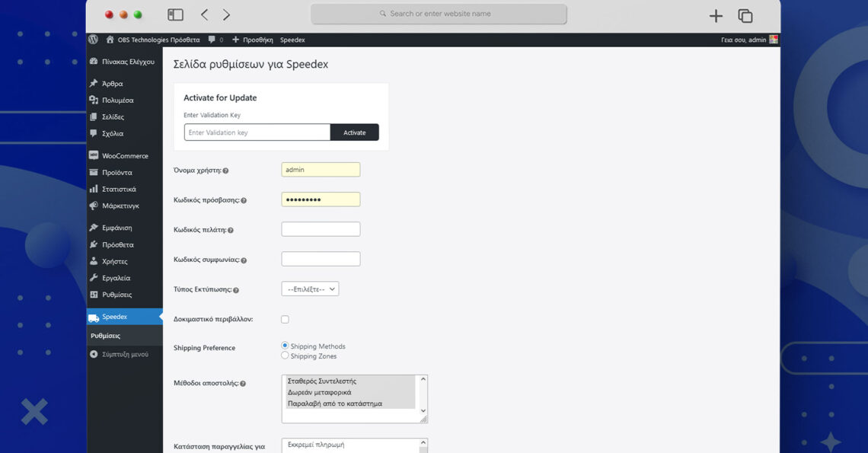
Task: Click the Γεια σου, admin account link
Action: (x=743, y=40)
